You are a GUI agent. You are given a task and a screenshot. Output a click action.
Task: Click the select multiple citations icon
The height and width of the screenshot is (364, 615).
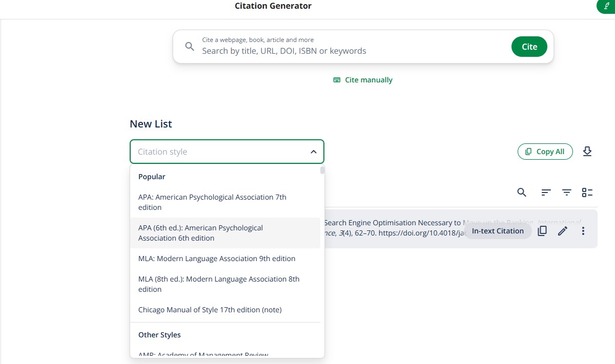pos(587,192)
